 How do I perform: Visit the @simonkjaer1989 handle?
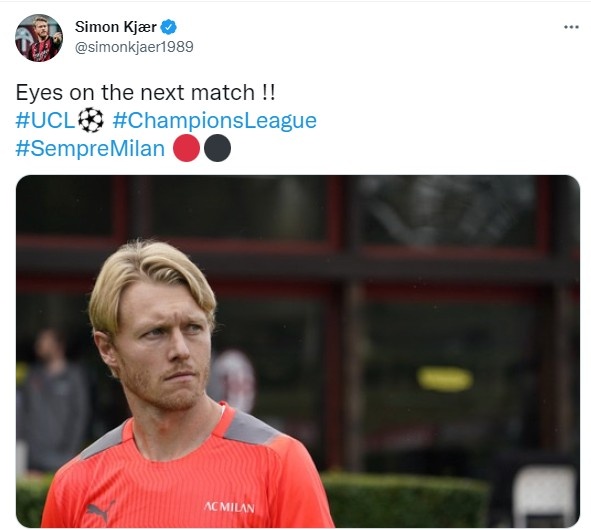pyautogui.click(x=134, y=47)
